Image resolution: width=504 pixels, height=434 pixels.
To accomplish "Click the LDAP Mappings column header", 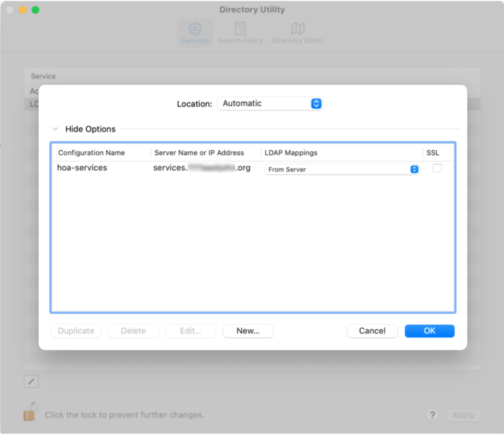I will 291,153.
